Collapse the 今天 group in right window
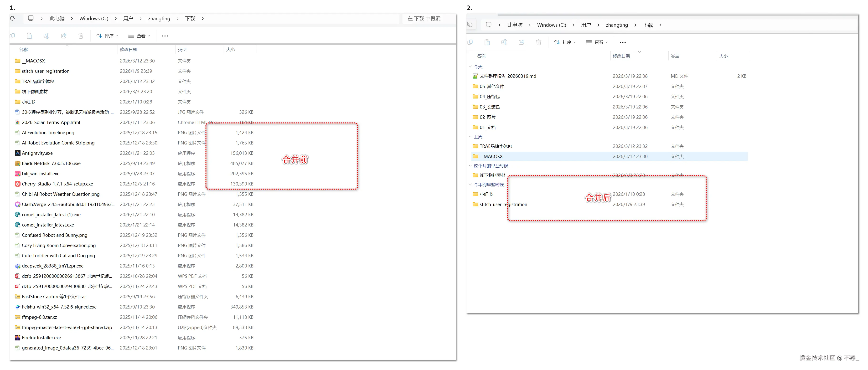 click(x=470, y=66)
